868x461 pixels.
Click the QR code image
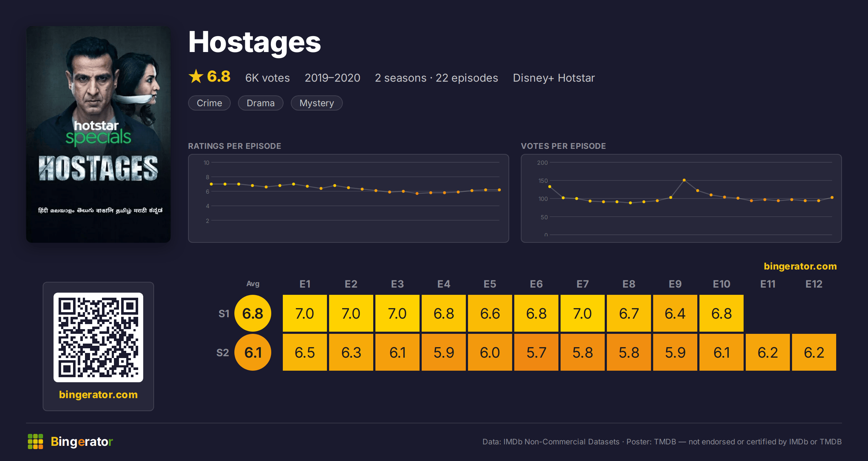[98, 337]
